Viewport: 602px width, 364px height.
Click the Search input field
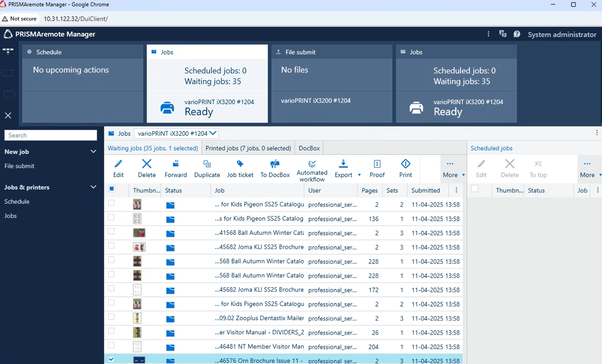(x=51, y=135)
